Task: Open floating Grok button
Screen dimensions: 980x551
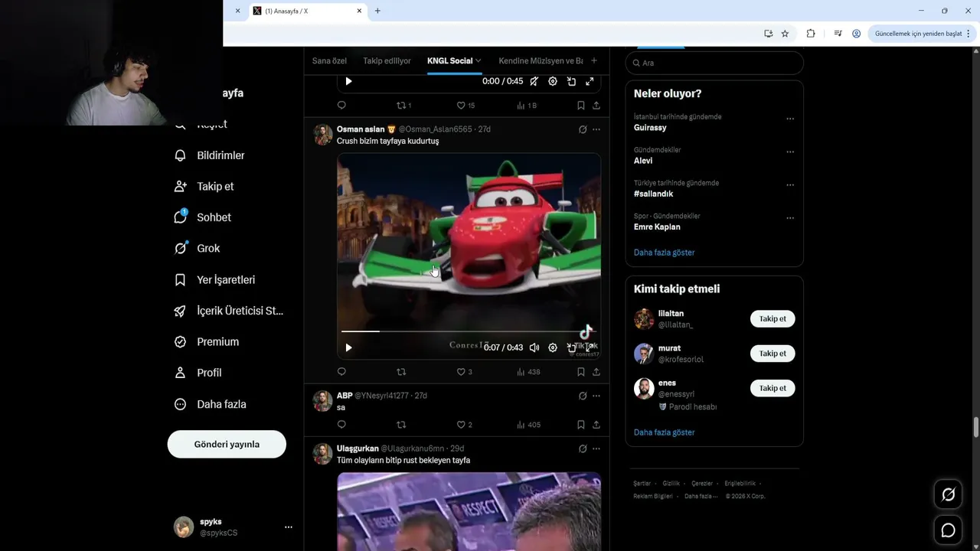Action: 948,494
